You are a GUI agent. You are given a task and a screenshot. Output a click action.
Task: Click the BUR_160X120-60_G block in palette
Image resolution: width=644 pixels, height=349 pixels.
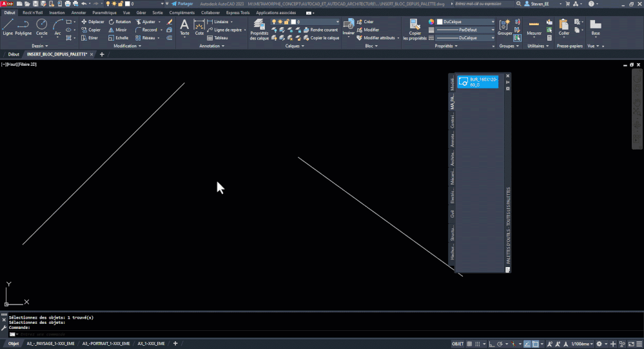478,82
